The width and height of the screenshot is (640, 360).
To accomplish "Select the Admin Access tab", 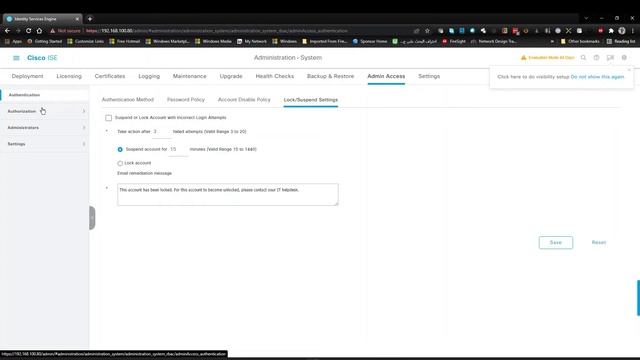I will point(386,76).
